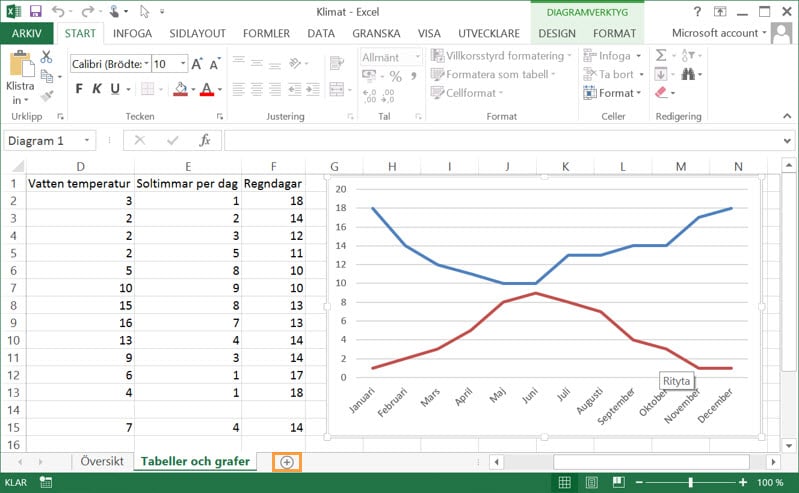
Task: Switch to the SIDLAYOUT tab
Action: tap(197, 33)
